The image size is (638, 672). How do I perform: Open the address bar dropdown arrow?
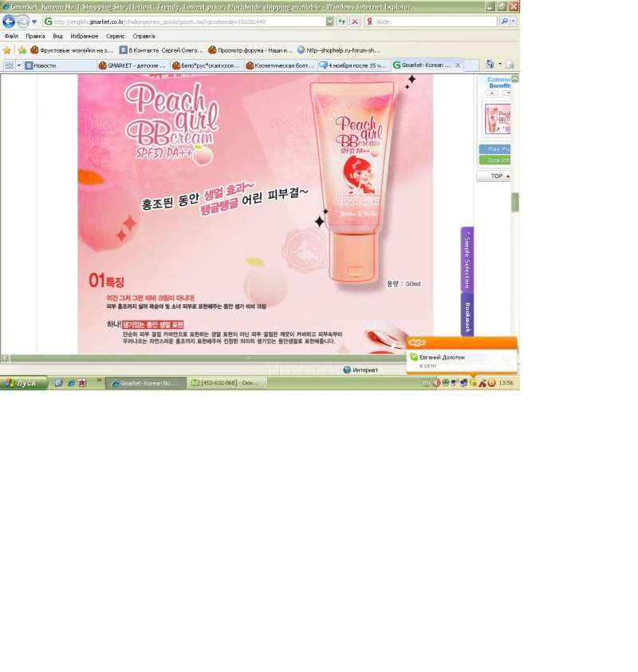329,22
